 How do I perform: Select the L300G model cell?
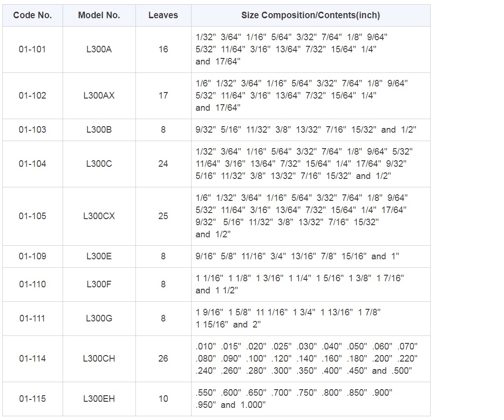click(99, 318)
